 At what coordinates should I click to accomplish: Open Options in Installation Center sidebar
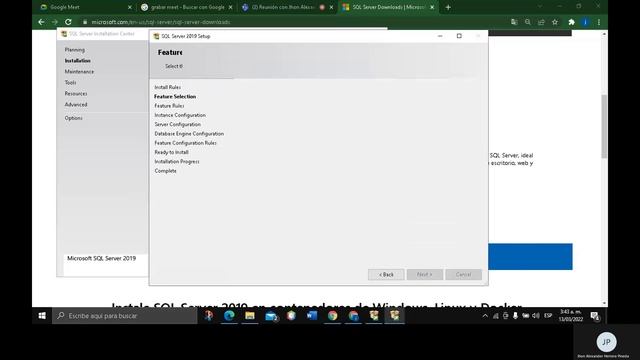click(73, 118)
